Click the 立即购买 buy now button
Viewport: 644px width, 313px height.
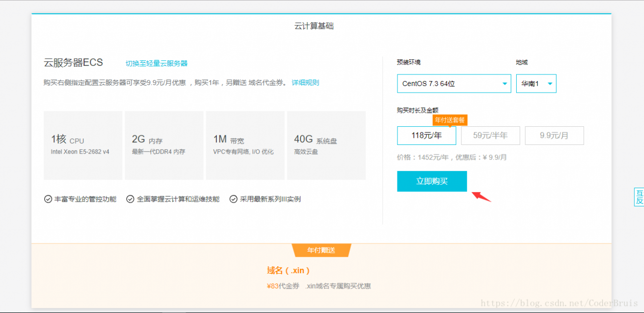[x=432, y=181]
